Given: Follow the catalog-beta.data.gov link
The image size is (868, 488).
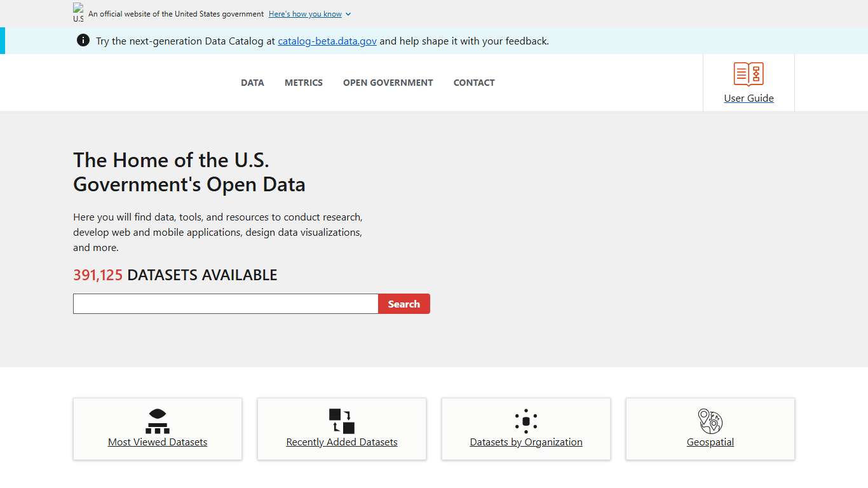Looking at the screenshot, I should click(x=327, y=40).
